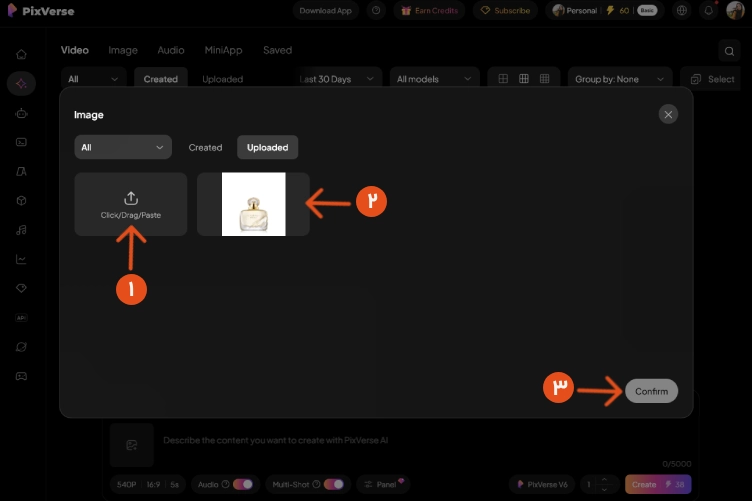Select the Uploaded filter in background page

pos(223,79)
